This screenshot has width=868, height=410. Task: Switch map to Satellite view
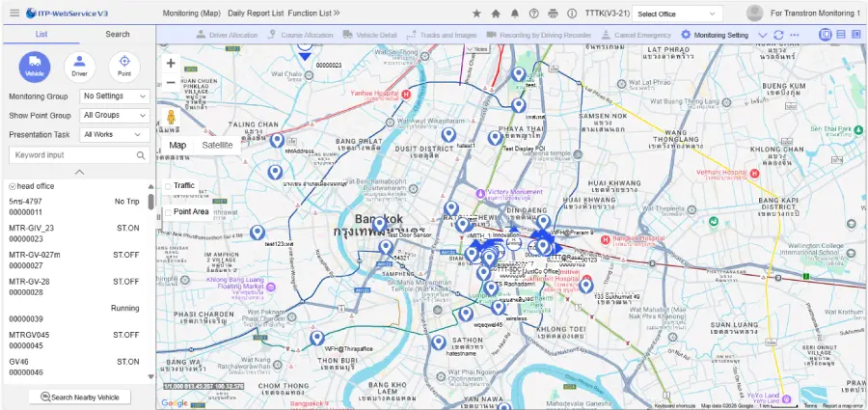tap(217, 145)
